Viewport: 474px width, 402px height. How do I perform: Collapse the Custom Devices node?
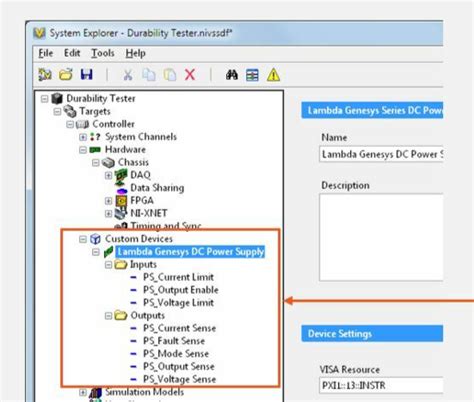(83, 239)
